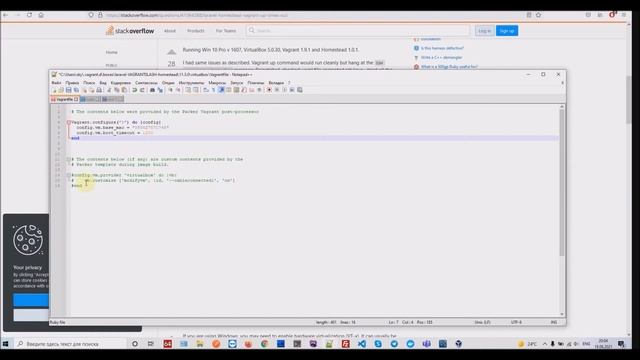This screenshot has height=360, width=640.
Task: Click the Record Macro red dot icon
Action: [269, 90]
